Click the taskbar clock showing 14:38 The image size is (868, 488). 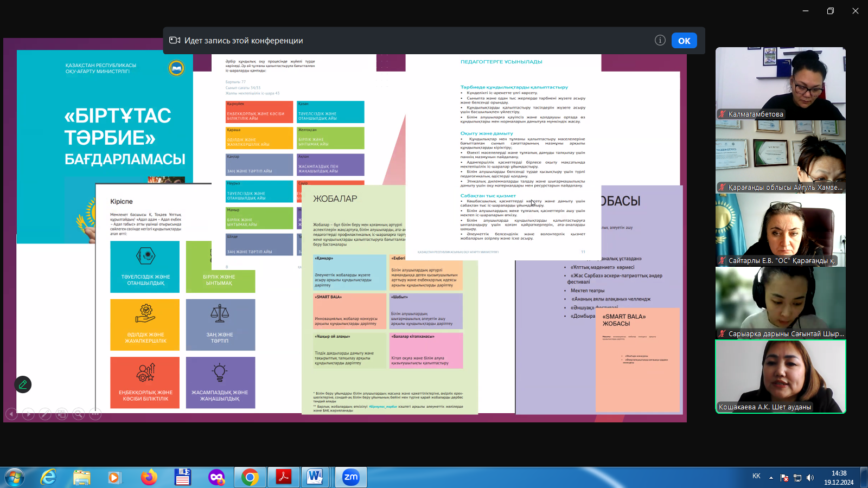coord(839,478)
